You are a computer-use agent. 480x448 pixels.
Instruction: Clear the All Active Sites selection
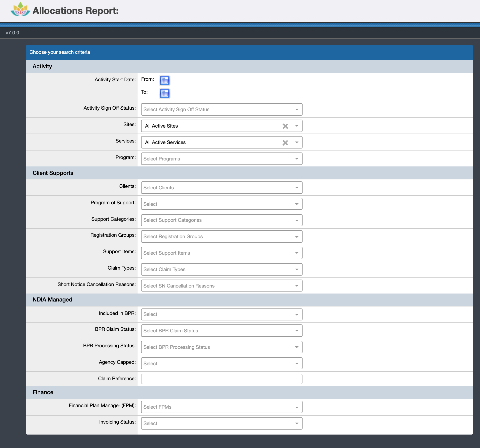[286, 126]
